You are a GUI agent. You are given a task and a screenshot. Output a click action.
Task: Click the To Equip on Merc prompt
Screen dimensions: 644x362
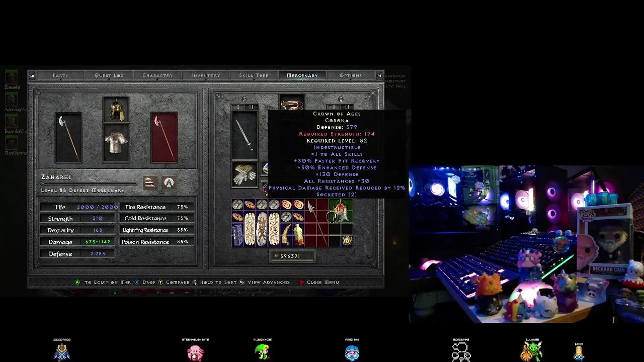(x=103, y=282)
